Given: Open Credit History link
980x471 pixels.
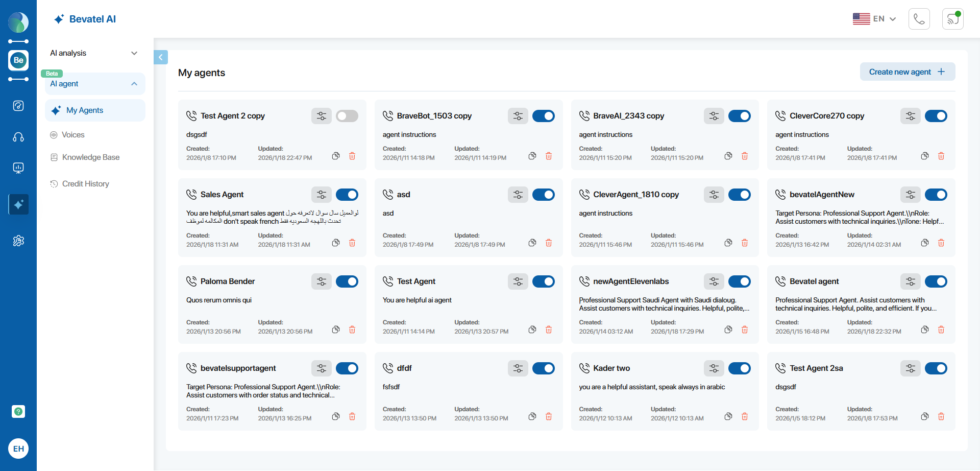Looking at the screenshot, I should (x=85, y=184).
